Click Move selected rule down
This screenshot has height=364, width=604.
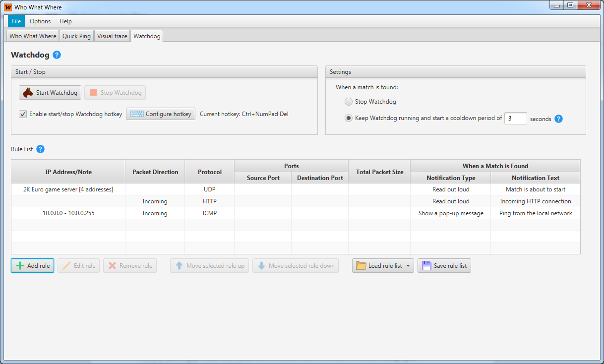click(x=296, y=266)
